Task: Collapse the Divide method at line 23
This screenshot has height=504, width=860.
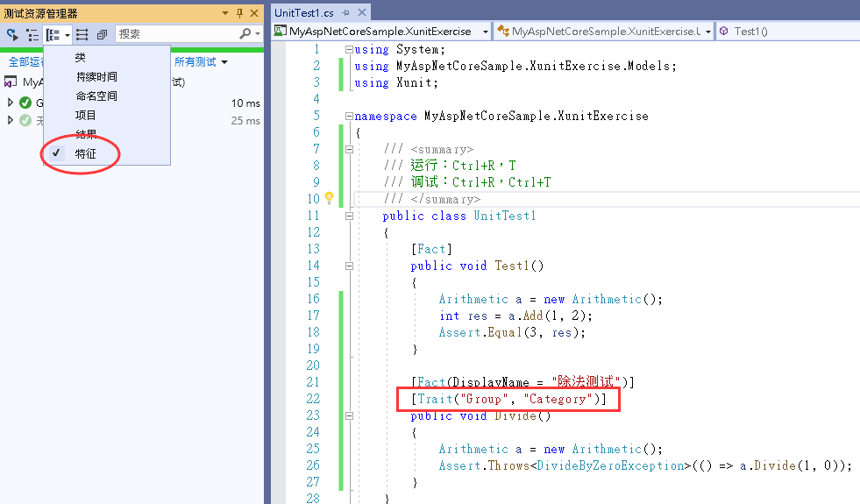Action: 349,416
